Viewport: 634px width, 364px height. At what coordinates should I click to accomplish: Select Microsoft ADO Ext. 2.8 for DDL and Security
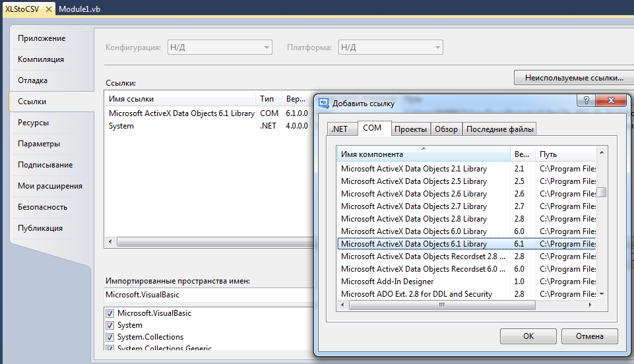pyautogui.click(x=466, y=294)
